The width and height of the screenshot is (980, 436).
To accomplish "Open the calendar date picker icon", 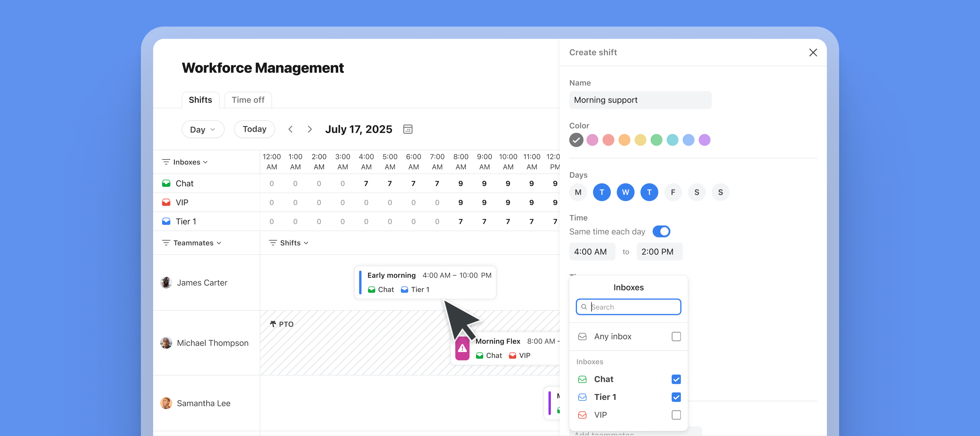I will click(407, 129).
